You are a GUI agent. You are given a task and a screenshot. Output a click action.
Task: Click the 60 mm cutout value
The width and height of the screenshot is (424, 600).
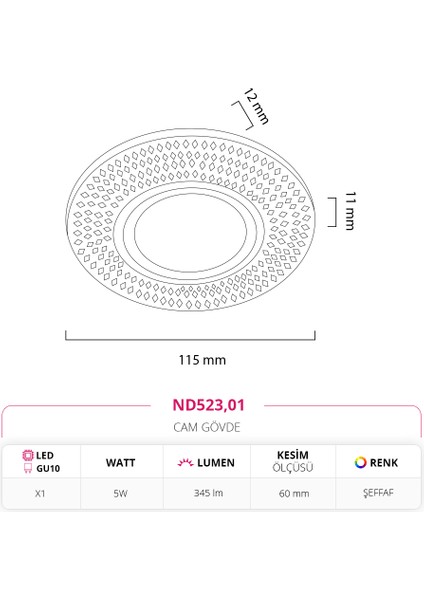point(294,494)
